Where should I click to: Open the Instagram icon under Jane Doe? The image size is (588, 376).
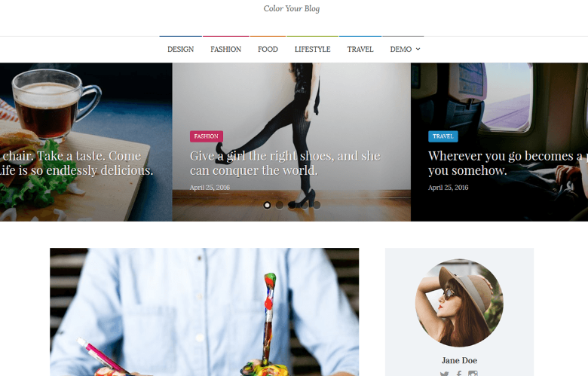pos(473,374)
